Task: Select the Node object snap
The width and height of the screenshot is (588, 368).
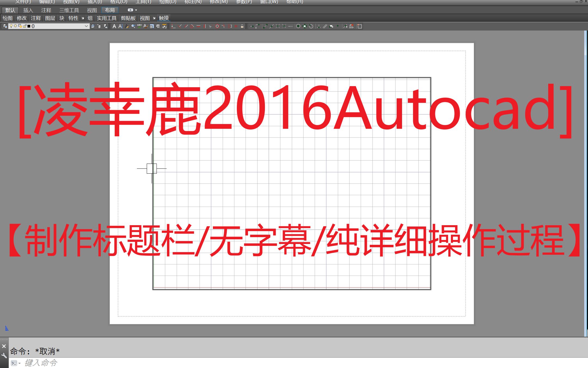Action: click(x=338, y=26)
